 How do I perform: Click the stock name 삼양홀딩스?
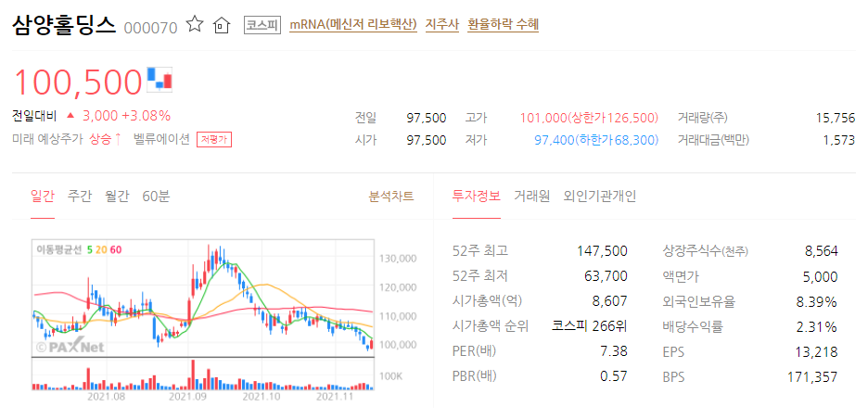64,24
